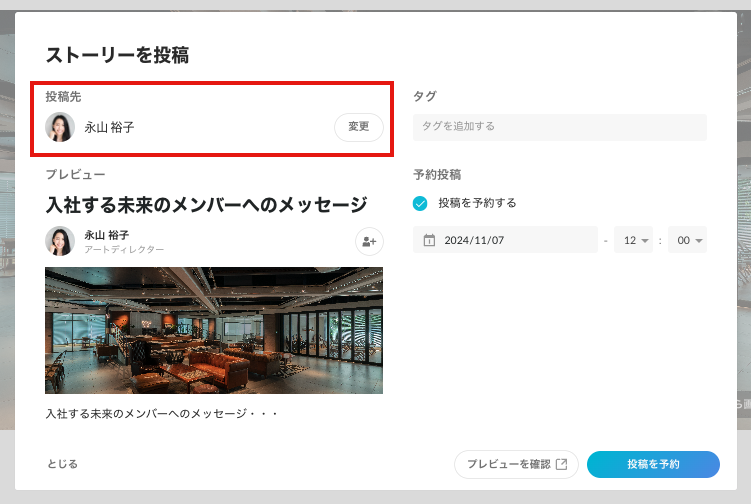This screenshot has height=504, width=751.
Task: Click the author name 永山 裕子 in preview
Action: (106, 235)
